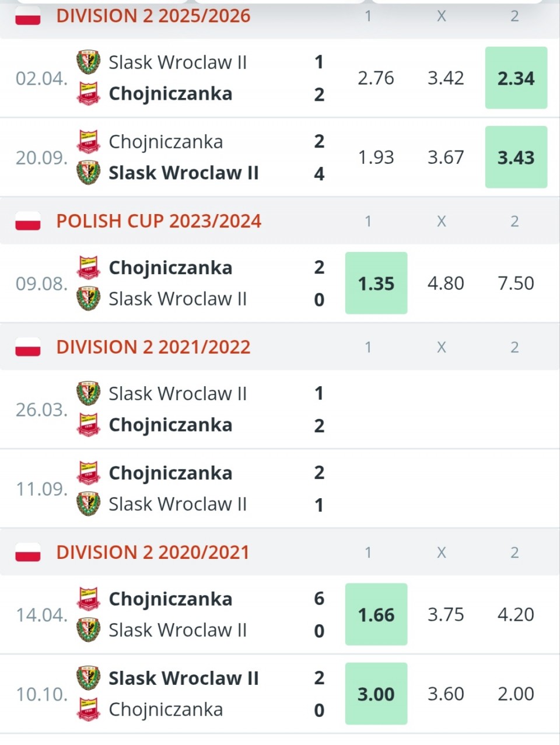Click Chojniczanka crest in 09.08. cup match
Viewport: 560px width, 745px height.
[x=88, y=268]
